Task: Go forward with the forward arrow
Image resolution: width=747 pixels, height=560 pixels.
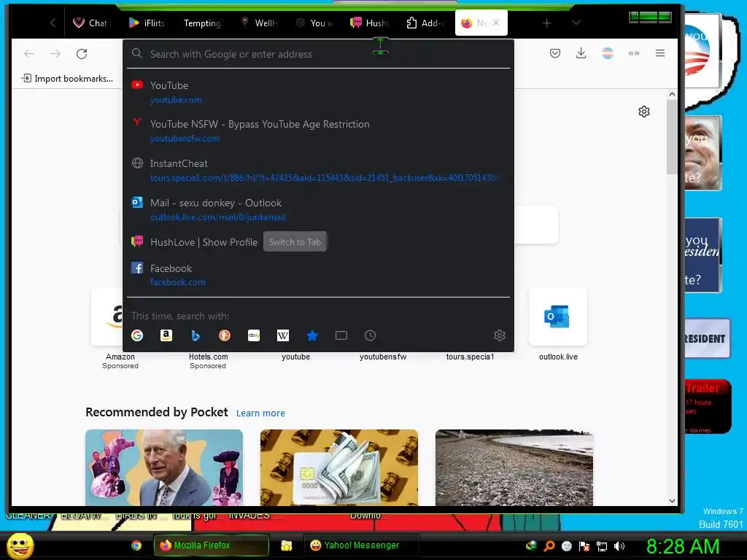Action: click(x=55, y=54)
